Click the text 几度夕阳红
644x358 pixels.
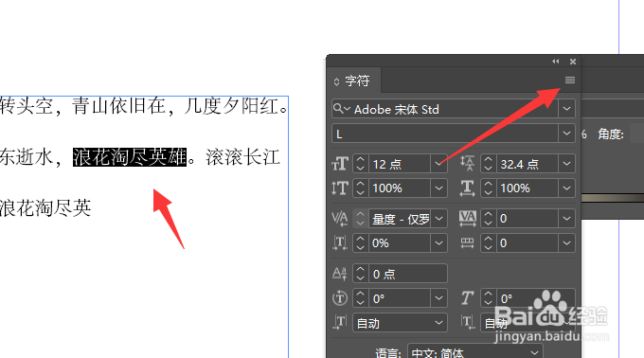pos(231,106)
